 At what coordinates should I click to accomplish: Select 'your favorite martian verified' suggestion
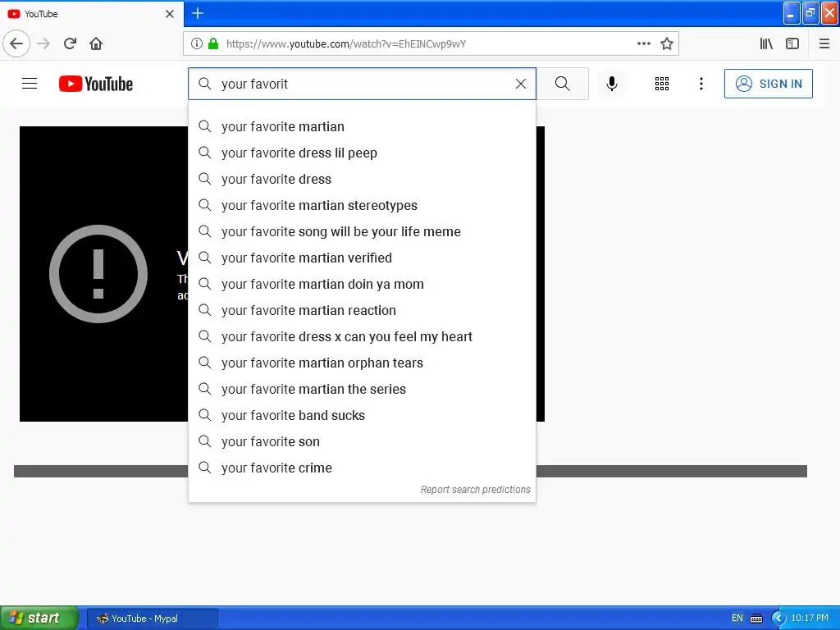point(362,258)
